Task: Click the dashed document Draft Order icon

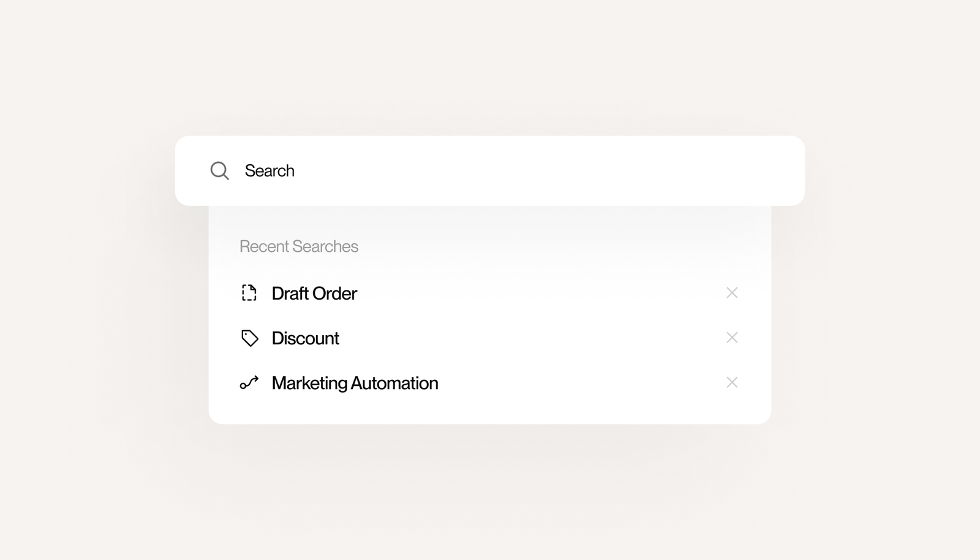Action: [249, 293]
